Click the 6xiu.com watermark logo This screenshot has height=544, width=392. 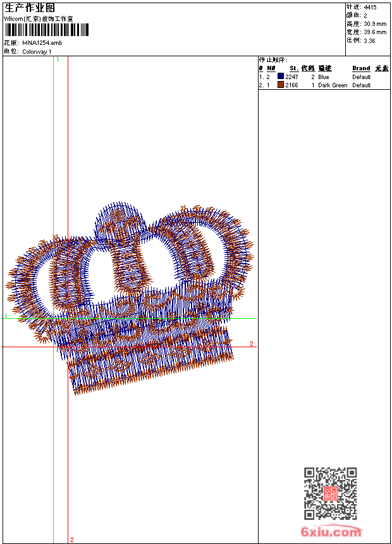coord(331,532)
